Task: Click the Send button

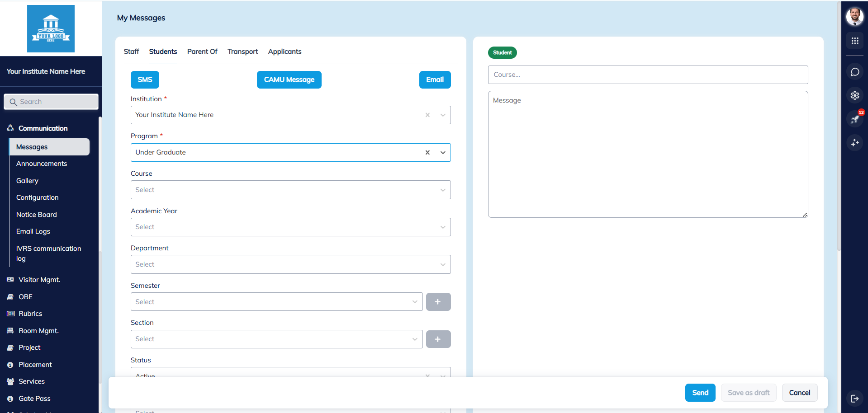Action: tap(700, 393)
